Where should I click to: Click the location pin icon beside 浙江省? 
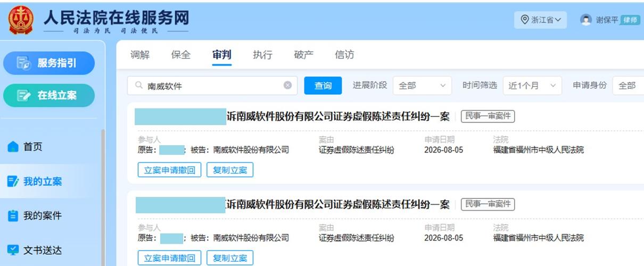(x=525, y=20)
